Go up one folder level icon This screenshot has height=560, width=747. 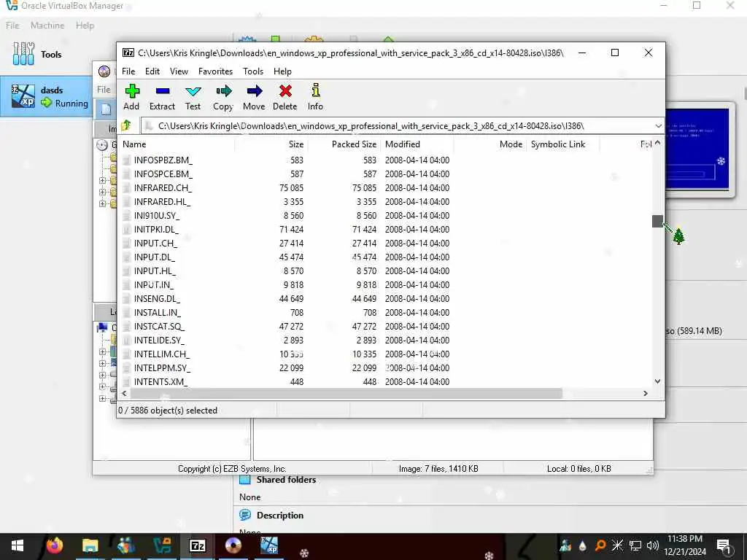point(127,125)
